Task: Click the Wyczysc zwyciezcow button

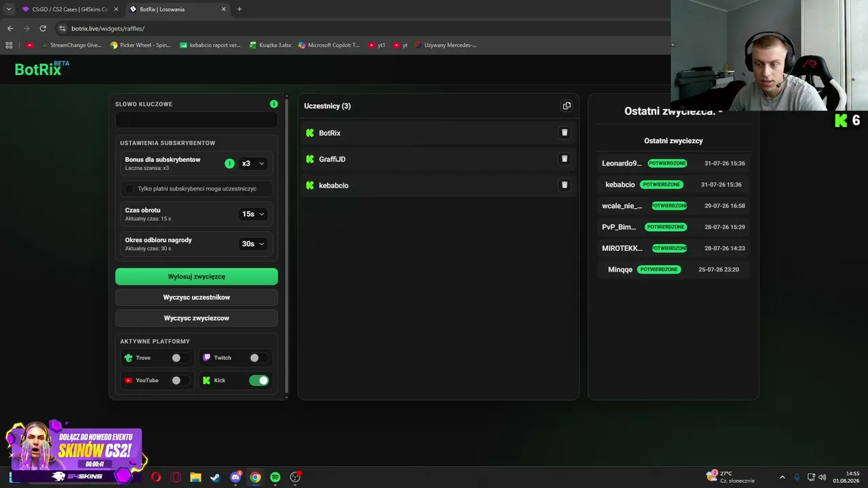Action: point(197,318)
